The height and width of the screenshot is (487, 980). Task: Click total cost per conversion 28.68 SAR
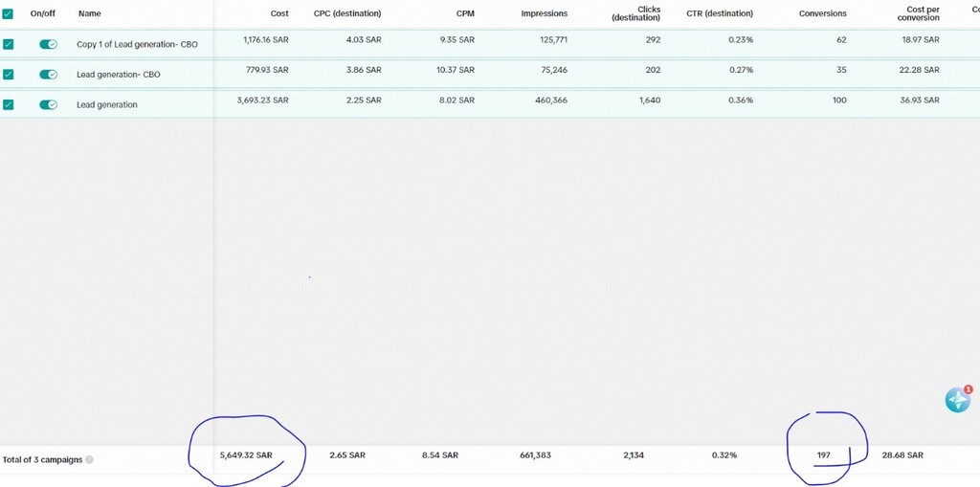[x=902, y=455]
